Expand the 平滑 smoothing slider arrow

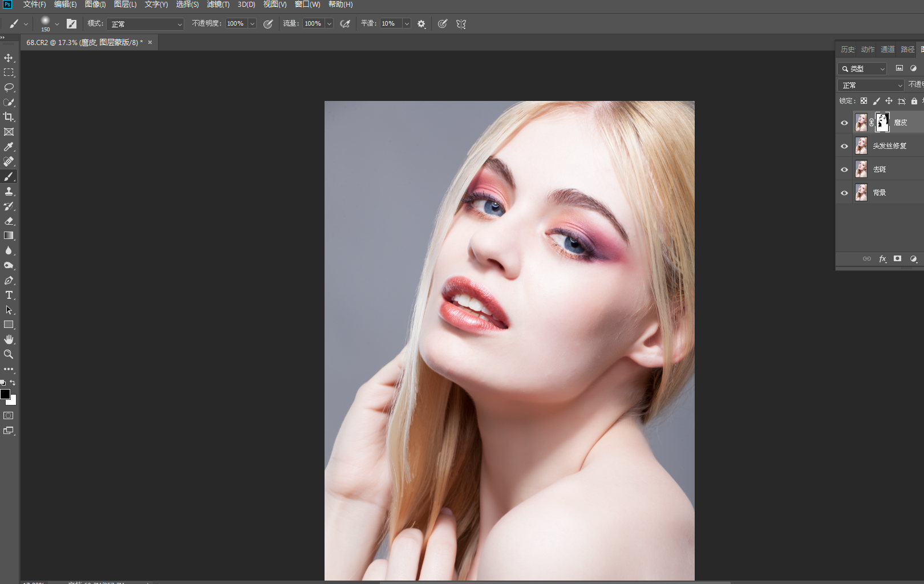[407, 23]
